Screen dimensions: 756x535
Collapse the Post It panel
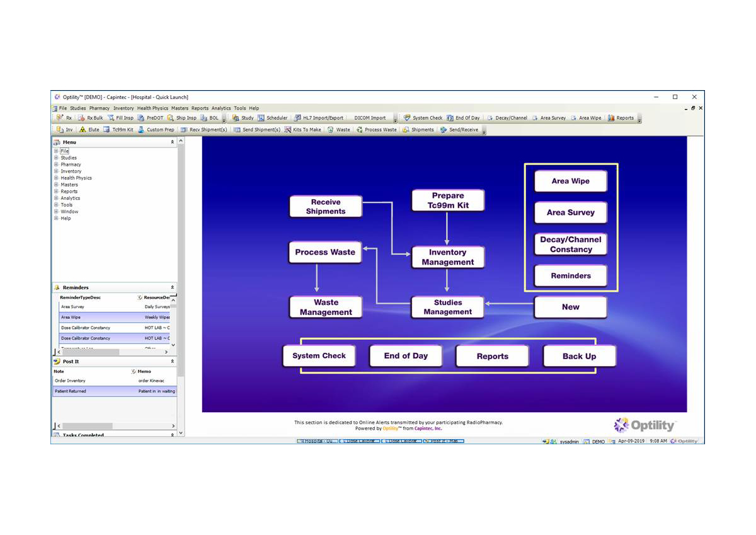171,361
